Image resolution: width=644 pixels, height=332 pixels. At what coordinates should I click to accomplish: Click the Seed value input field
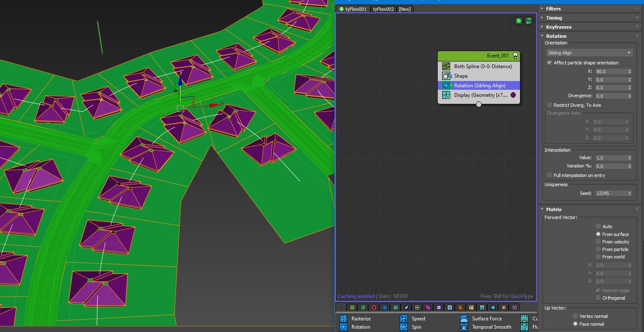611,193
